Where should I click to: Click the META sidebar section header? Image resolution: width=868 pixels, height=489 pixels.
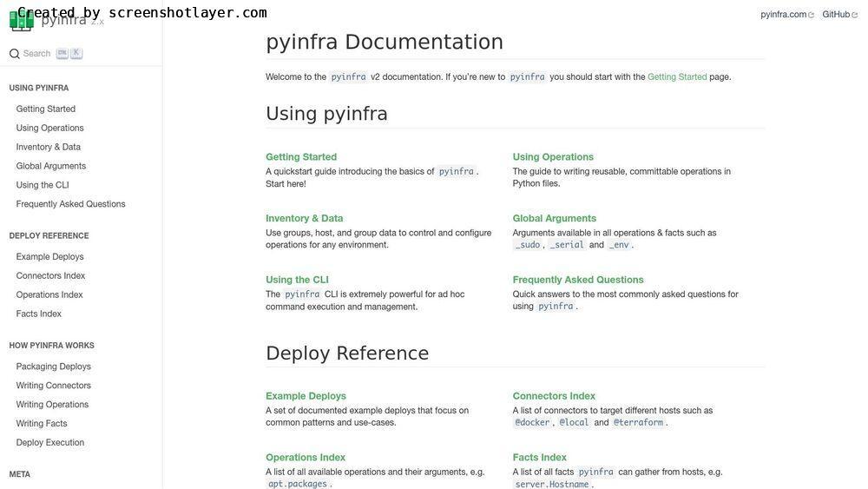click(19, 474)
